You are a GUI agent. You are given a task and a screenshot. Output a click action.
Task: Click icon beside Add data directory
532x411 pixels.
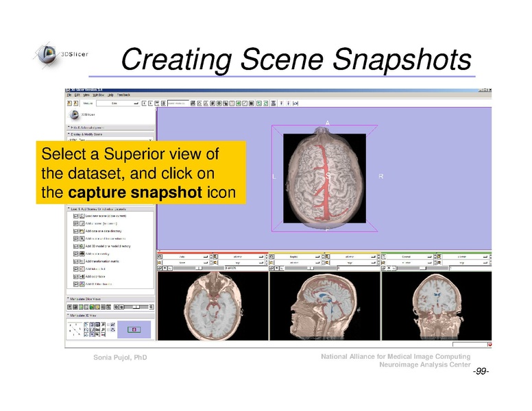(x=82, y=231)
